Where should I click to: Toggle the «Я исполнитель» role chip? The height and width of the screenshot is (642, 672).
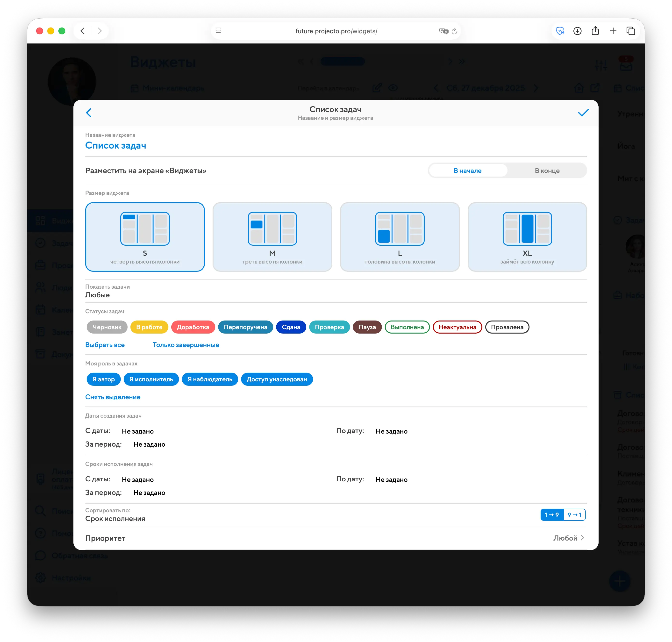(151, 379)
